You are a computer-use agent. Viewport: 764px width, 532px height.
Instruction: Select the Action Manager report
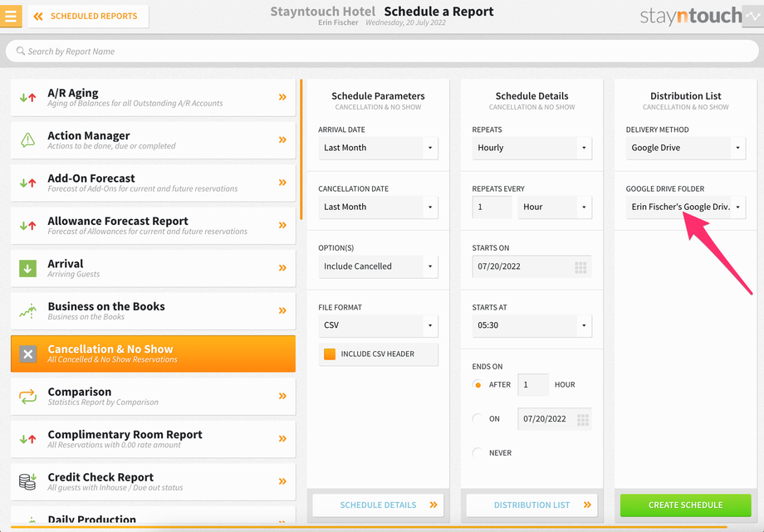pyautogui.click(x=153, y=139)
